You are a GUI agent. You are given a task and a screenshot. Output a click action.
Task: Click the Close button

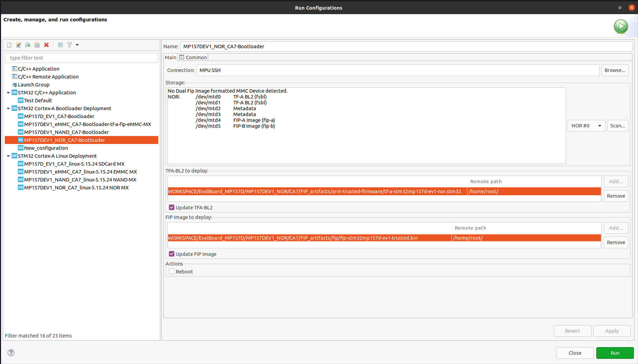pos(575,353)
